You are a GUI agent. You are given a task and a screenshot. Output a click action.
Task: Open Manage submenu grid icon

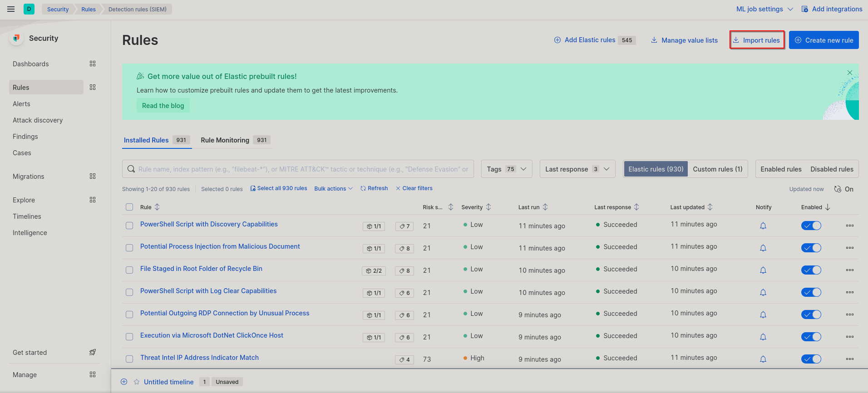[93, 374]
